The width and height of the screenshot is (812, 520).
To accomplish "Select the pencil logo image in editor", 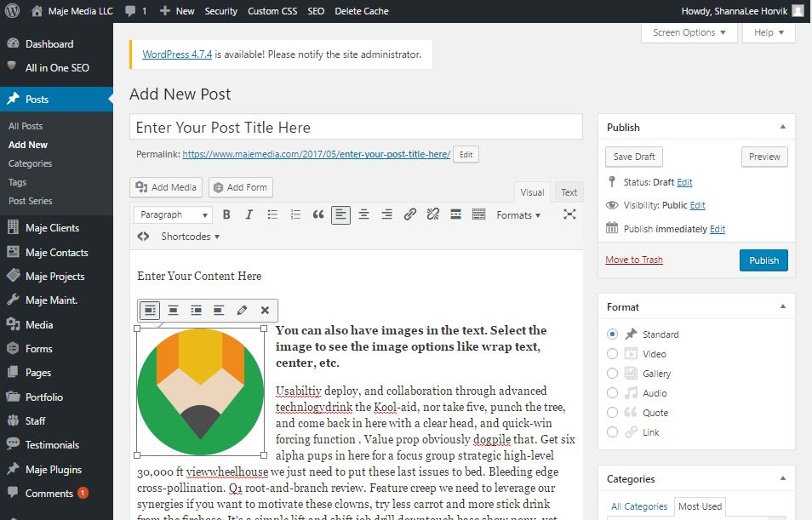I will point(200,392).
